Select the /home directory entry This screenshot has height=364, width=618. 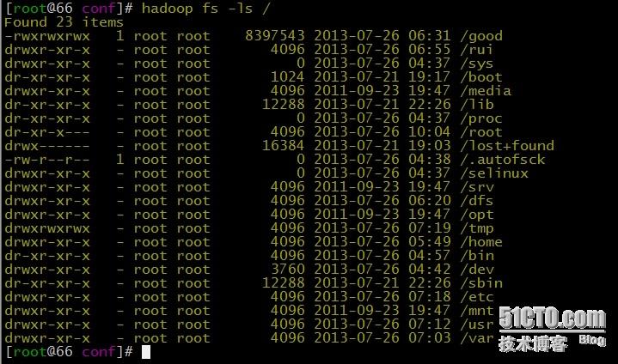click(481, 242)
